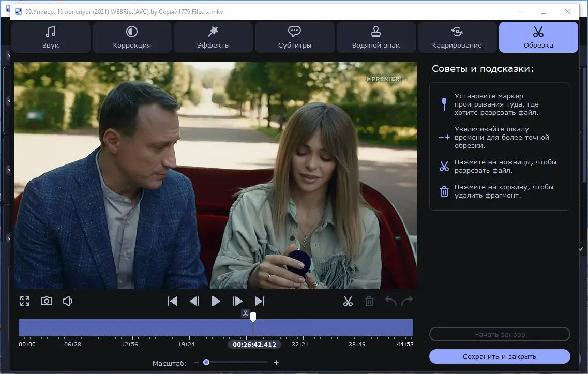The height and width of the screenshot is (374, 588).
Task: Delete fragment with trash icon
Action: 369,301
